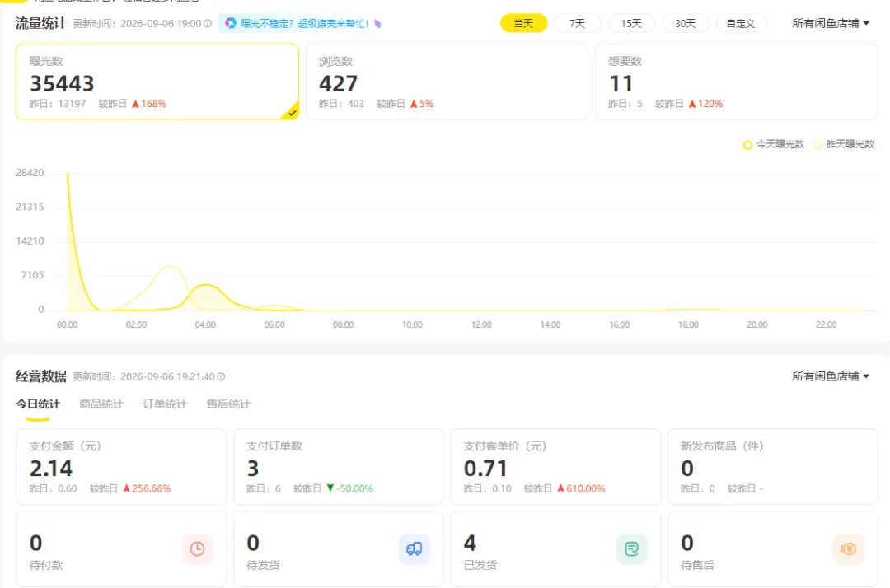Click the exposure promotion banner logo icon
This screenshot has width=890, height=588.
[231, 23]
